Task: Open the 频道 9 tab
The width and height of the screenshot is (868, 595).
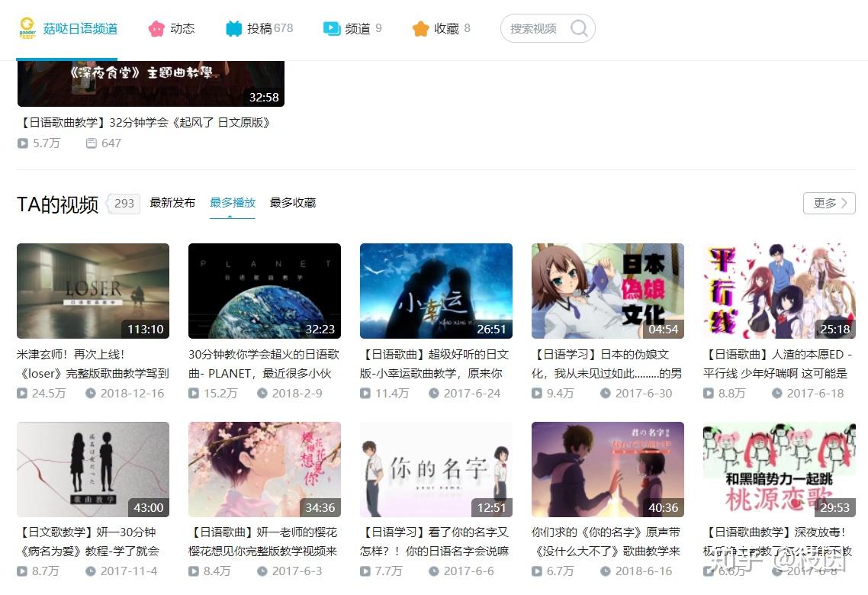Action: [x=352, y=29]
